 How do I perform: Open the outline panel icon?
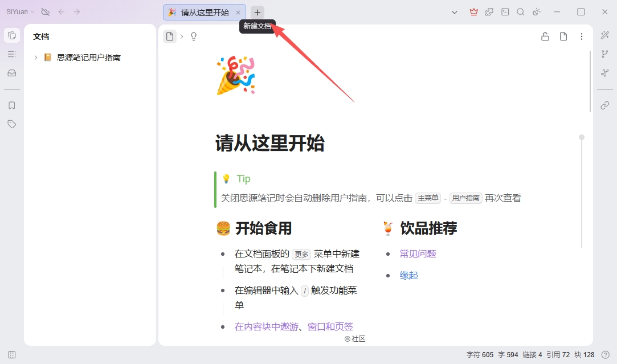[12, 54]
